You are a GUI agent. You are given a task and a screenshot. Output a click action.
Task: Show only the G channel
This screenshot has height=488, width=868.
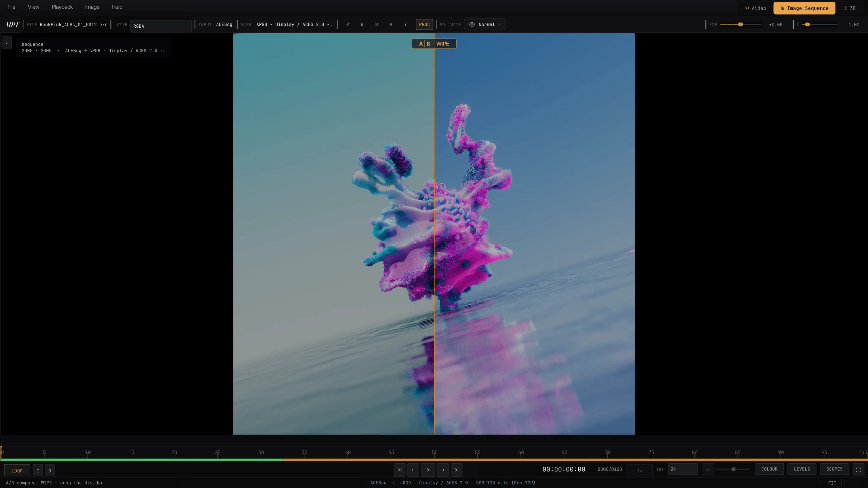(x=362, y=25)
